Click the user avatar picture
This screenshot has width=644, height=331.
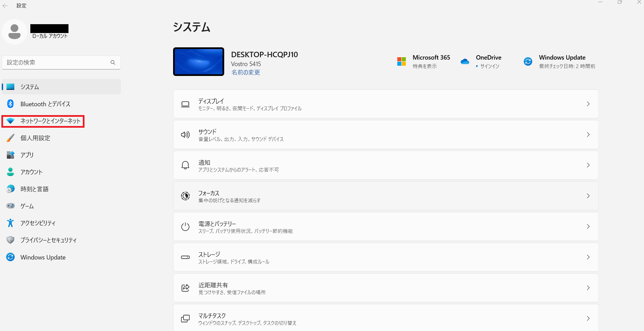point(14,32)
